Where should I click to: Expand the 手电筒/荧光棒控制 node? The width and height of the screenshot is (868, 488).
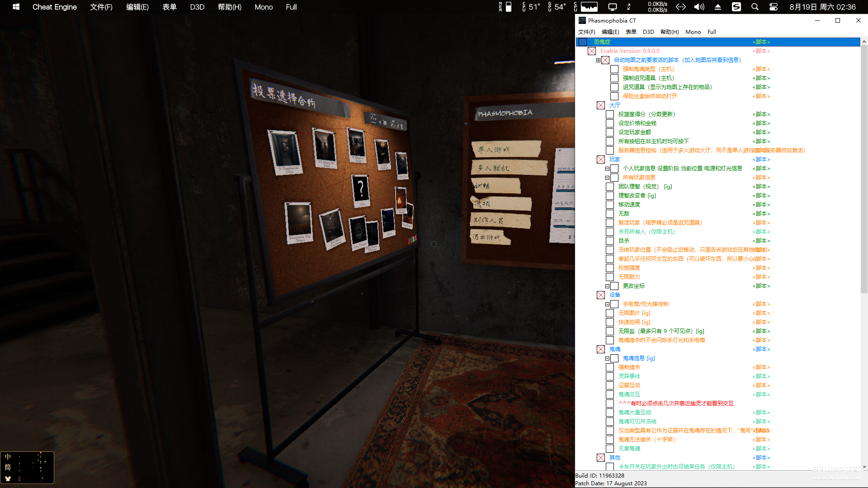pos(607,304)
